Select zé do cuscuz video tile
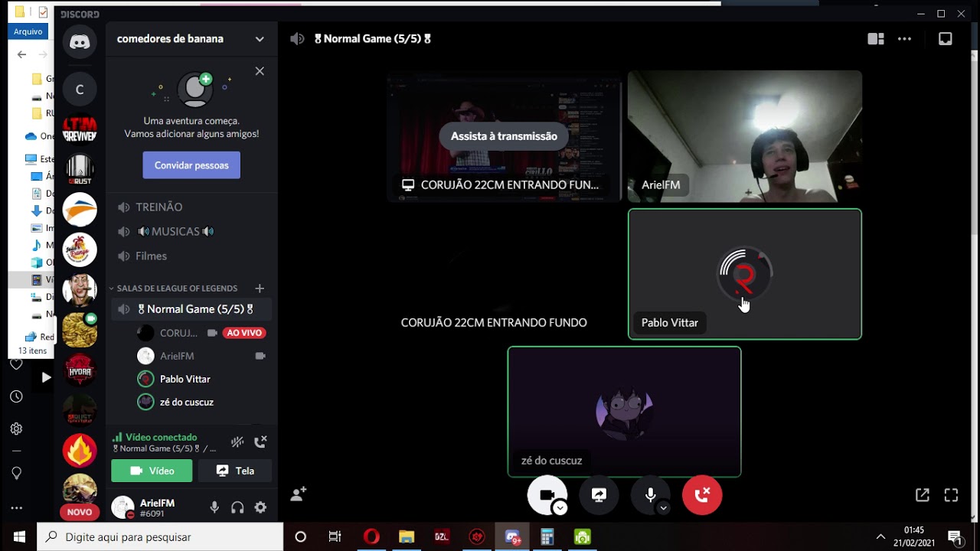Screen dimensions: 980x551 (624, 412)
